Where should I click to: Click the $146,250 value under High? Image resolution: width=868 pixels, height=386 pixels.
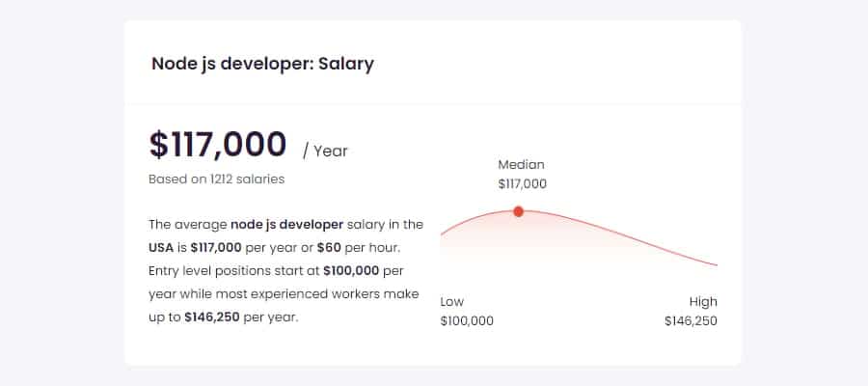(x=691, y=320)
